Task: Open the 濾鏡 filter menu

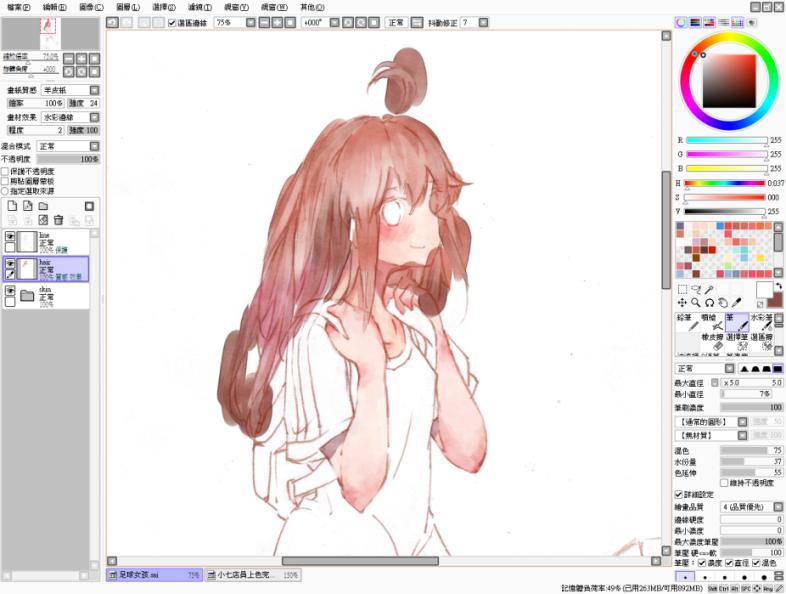Action: click(x=200, y=7)
